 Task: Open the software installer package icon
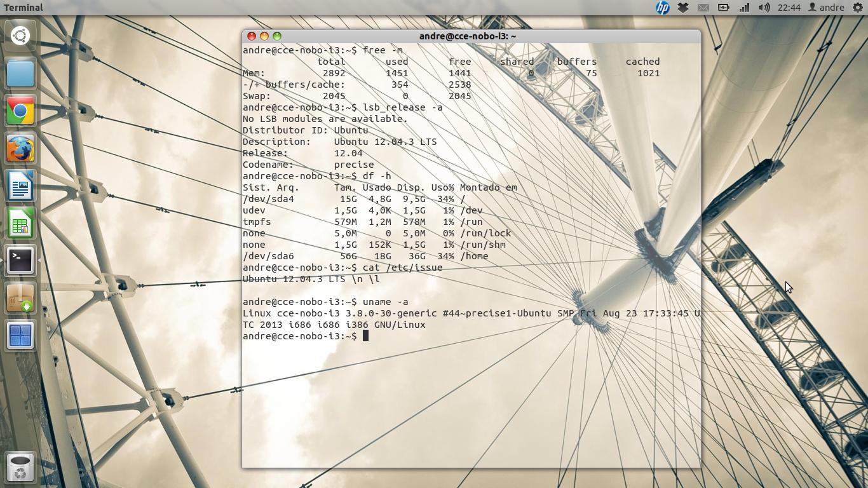pos(20,299)
